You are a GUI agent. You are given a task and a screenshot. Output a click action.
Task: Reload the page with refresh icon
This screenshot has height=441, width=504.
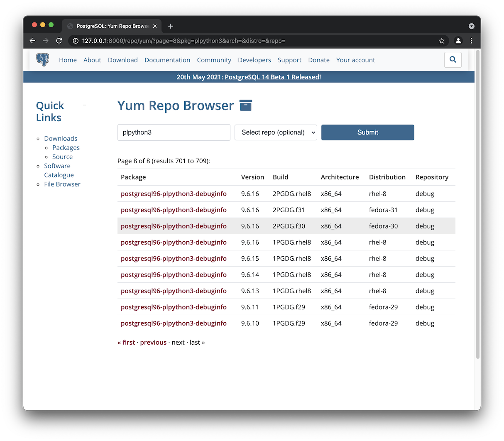(x=59, y=41)
